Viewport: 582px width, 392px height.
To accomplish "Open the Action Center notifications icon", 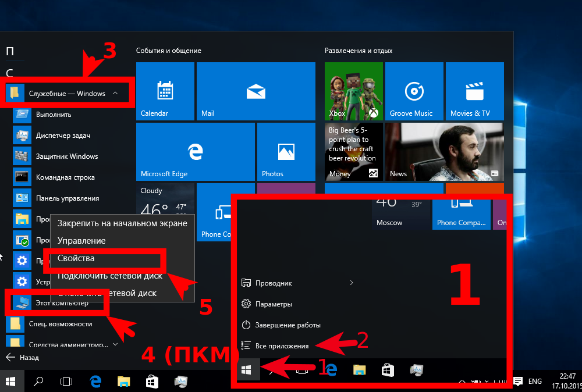I will (x=518, y=382).
